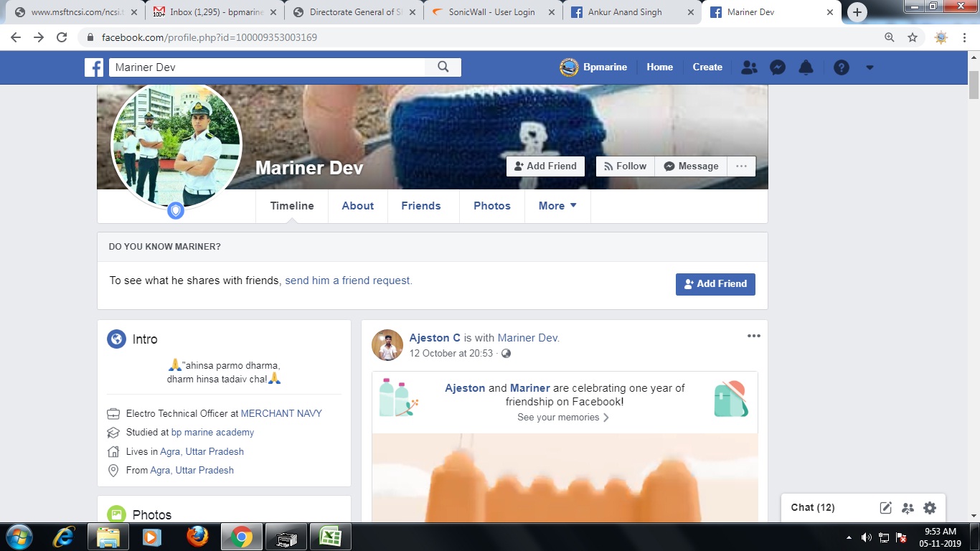Open the Notifications bell
Viewport: 980px width, 551px height.
(x=806, y=67)
